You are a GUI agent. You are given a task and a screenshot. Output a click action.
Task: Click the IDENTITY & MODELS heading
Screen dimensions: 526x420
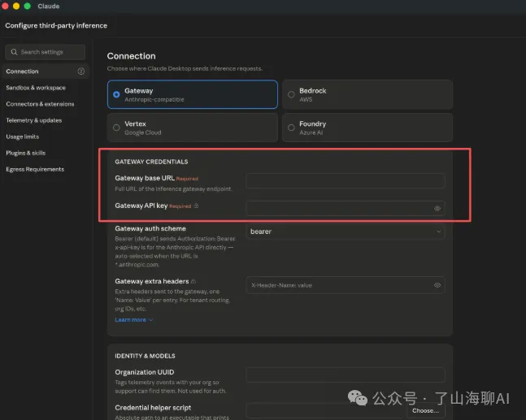(145, 356)
